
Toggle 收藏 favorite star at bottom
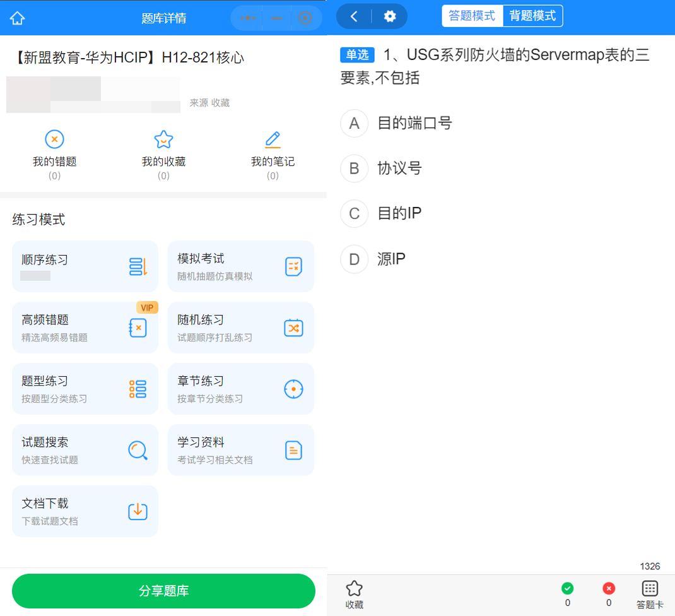tap(354, 589)
